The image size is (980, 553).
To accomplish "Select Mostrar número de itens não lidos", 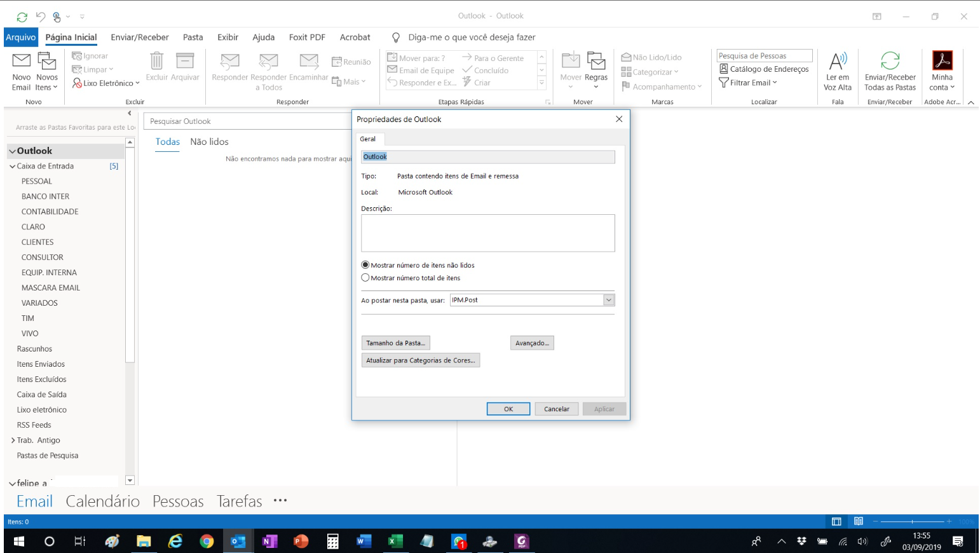I will click(x=418, y=265).
